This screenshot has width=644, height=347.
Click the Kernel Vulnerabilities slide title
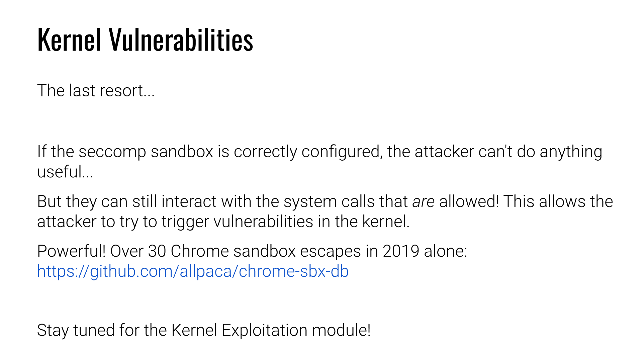pyautogui.click(x=145, y=40)
